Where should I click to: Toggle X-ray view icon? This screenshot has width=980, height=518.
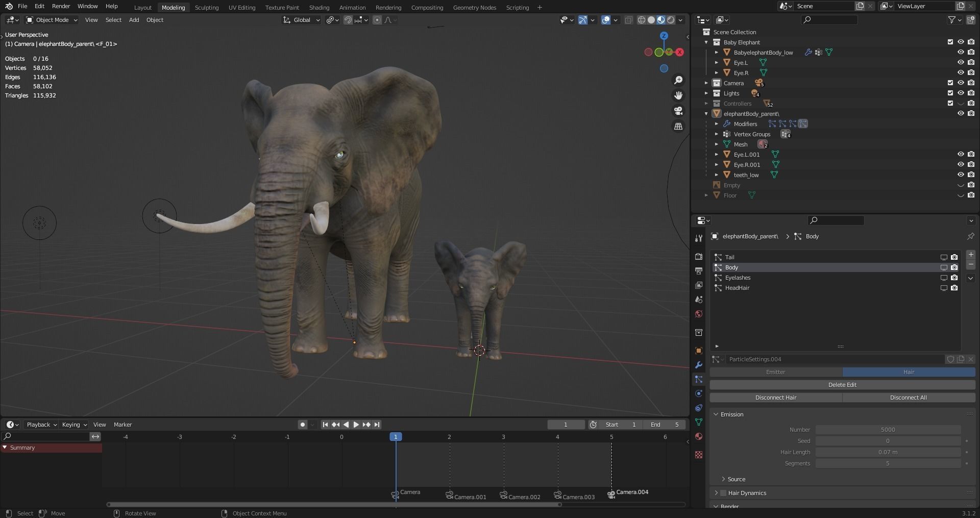point(629,20)
